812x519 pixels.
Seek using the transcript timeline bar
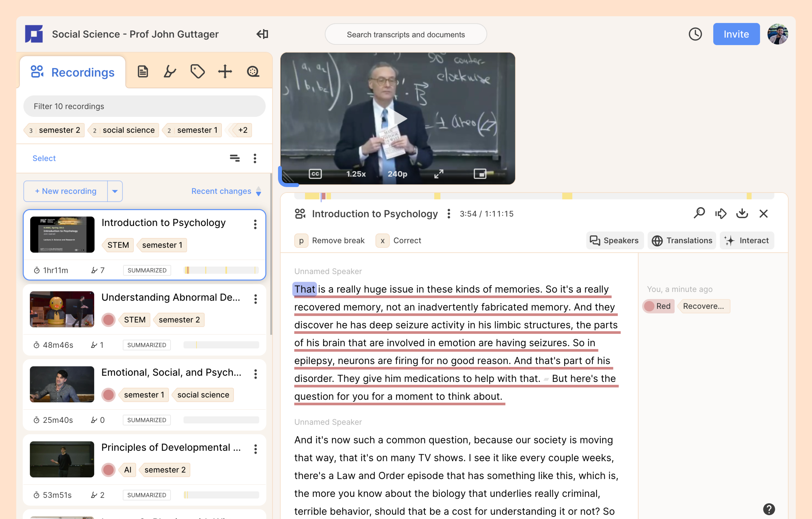[534, 196]
